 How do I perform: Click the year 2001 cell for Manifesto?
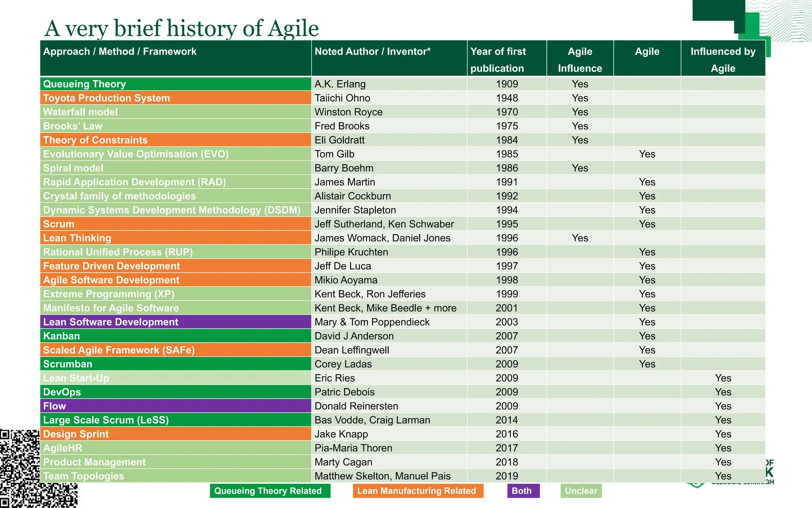[506, 308]
